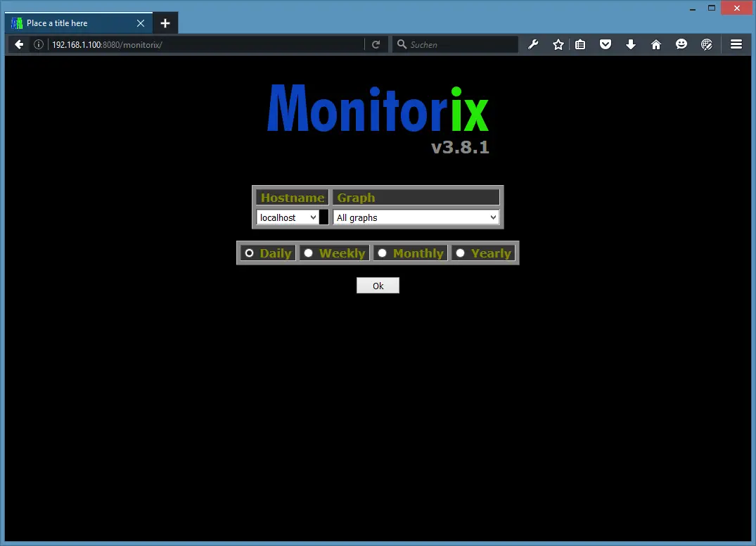756x546 pixels.
Task: Open the Hostname localhost dropdown
Action: coord(288,217)
